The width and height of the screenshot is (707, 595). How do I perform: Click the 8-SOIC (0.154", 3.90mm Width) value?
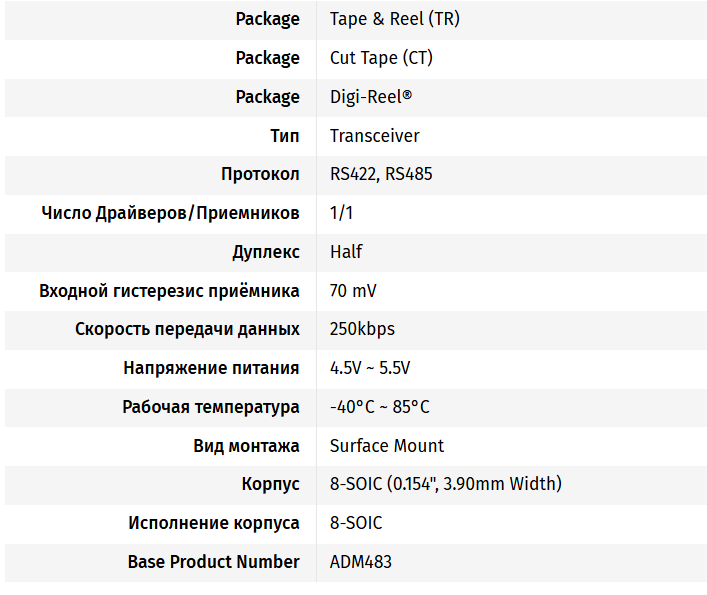[446, 484]
